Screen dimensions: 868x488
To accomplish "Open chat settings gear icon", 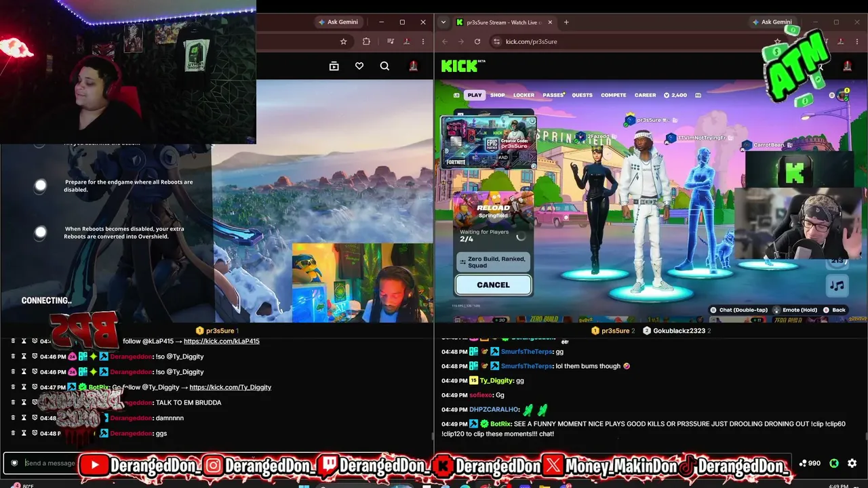I will coord(852,463).
